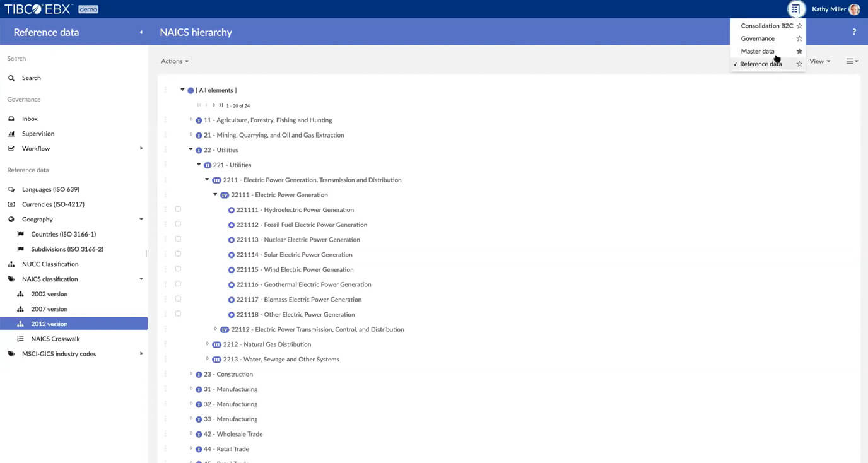The width and height of the screenshot is (868, 463).
Task: Click Kathy Miller's profile avatar
Action: (x=855, y=9)
